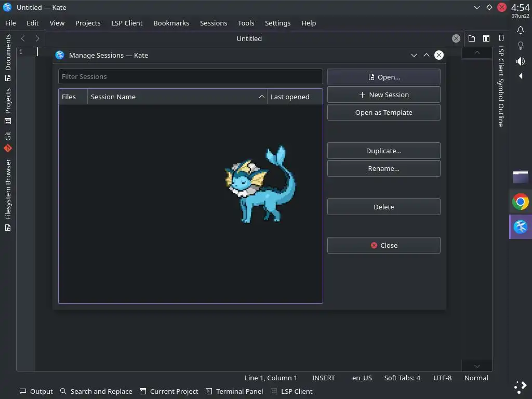Viewport: 532px width, 399px height.
Task: Select the Untitled document tab
Action: pyautogui.click(x=249, y=38)
